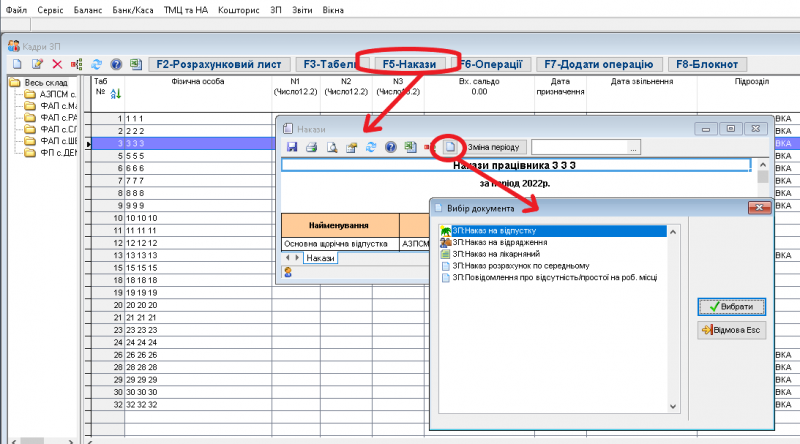
Task: Click the ellipsis button beside the period field
Action: pyautogui.click(x=633, y=148)
